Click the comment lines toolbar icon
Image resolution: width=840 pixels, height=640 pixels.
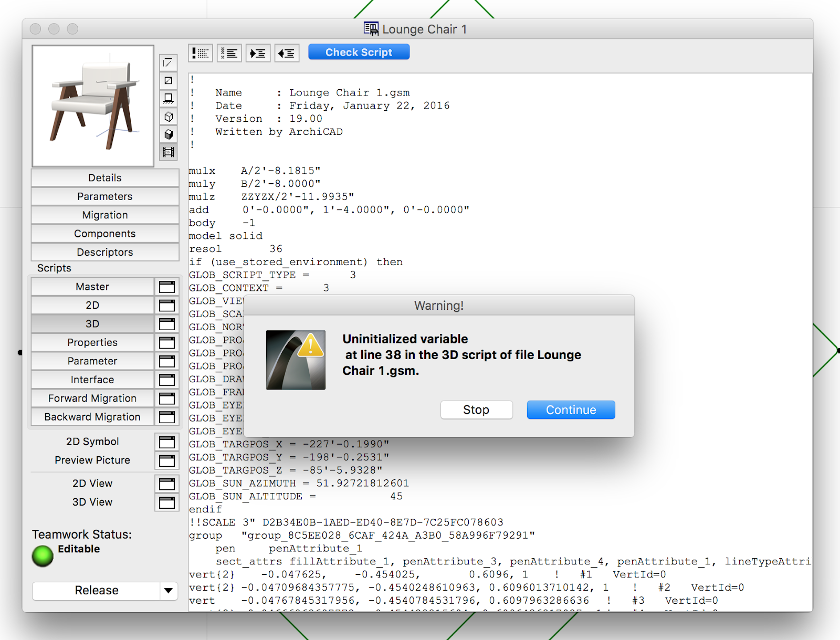200,53
